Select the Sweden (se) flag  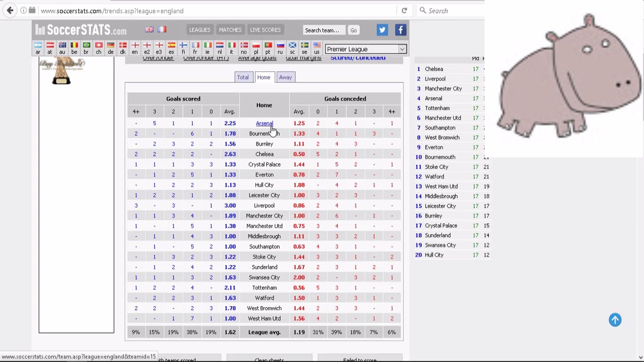304,46
